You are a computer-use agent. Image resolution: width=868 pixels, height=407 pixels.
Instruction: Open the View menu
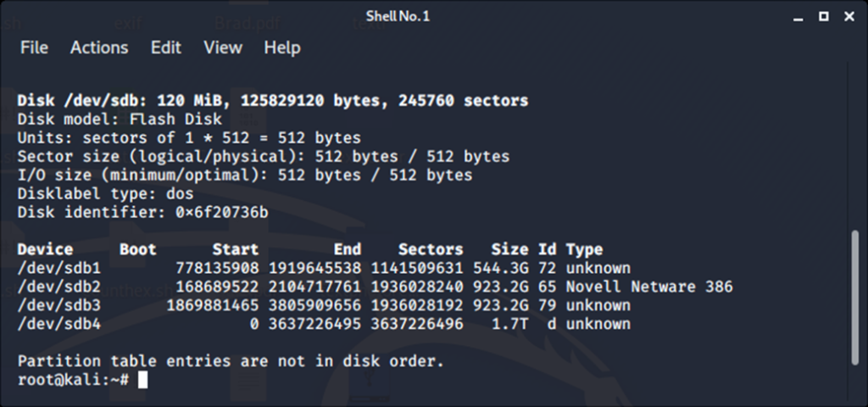[223, 47]
